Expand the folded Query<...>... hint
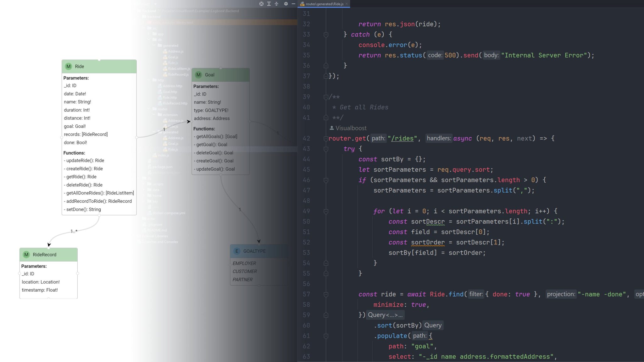The height and width of the screenshot is (362, 644). click(385, 315)
